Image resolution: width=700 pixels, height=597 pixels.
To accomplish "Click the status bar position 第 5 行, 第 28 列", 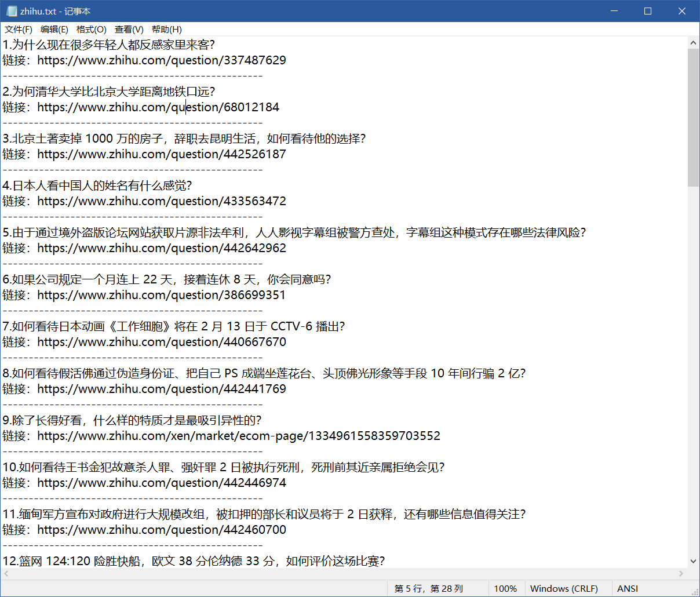I will pos(429,588).
